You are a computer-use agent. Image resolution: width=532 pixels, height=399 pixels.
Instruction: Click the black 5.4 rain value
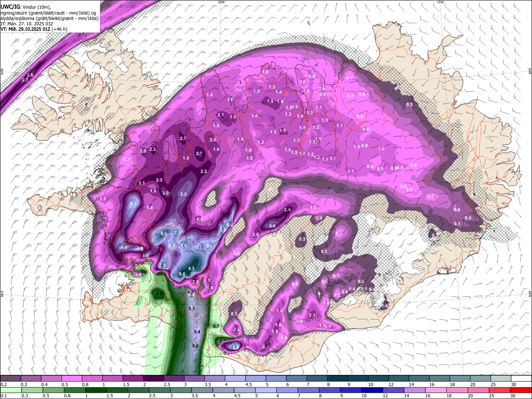click(x=197, y=332)
